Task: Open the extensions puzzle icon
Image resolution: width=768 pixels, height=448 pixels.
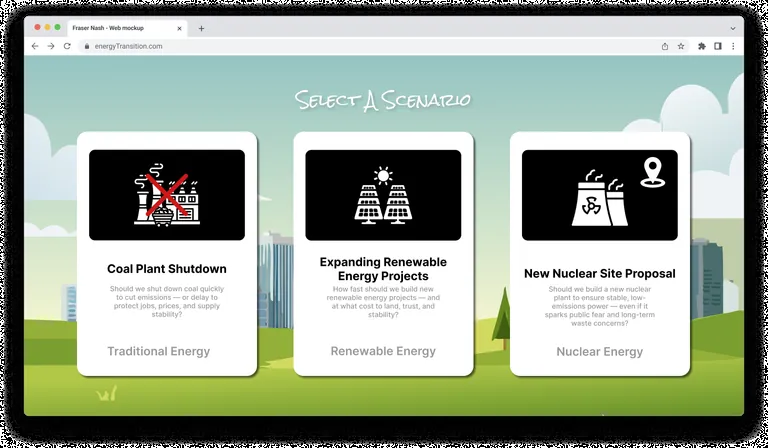Action: coord(702,46)
